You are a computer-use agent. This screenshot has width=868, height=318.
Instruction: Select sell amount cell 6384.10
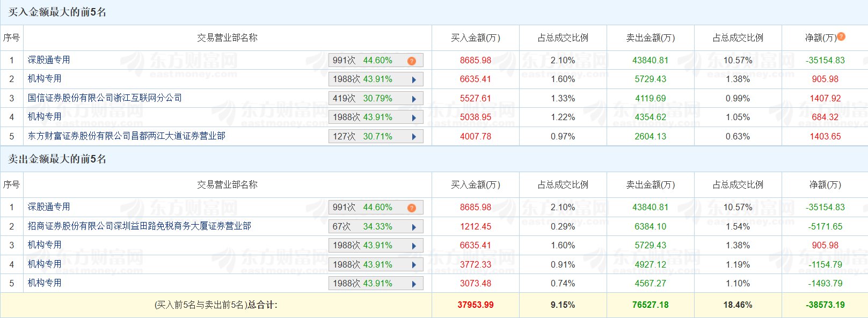tap(651, 226)
